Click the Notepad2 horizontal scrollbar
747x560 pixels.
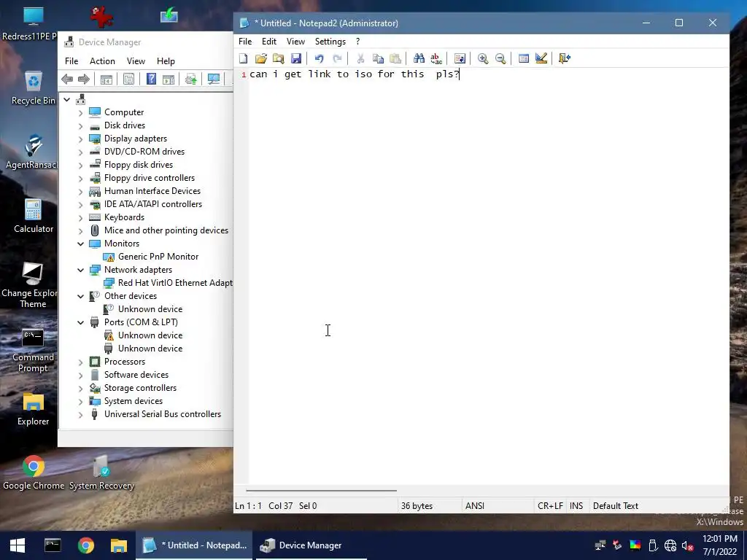322,490
